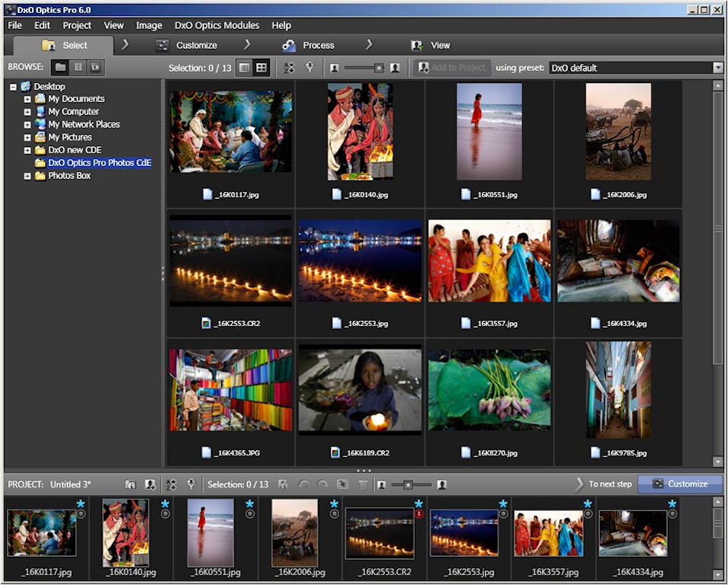Open the DxO Optics Modules menu

(216, 25)
